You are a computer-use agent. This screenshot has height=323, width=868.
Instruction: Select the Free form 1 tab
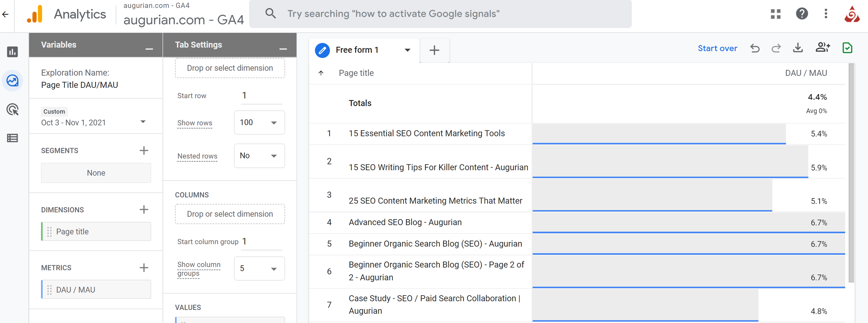(364, 50)
